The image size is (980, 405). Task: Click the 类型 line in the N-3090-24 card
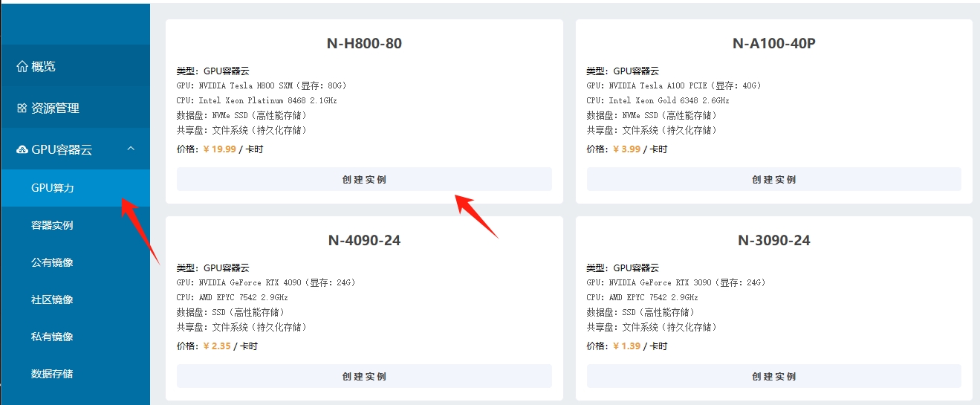(623, 268)
